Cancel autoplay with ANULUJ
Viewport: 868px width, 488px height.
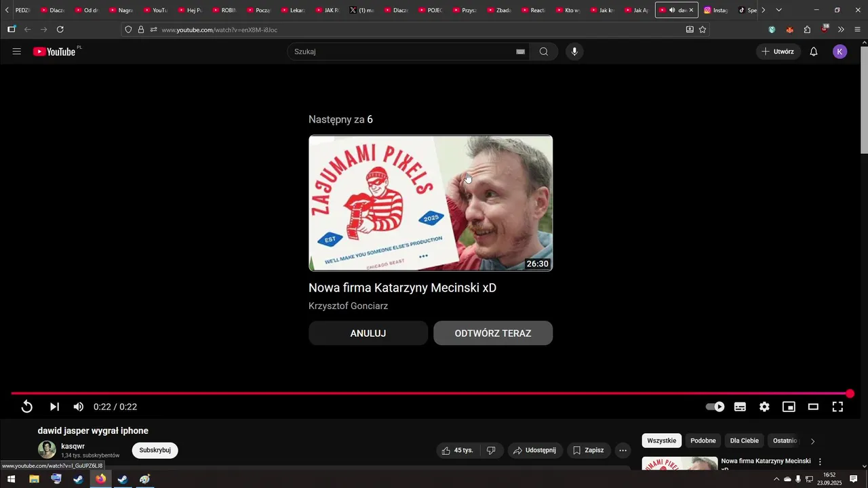(368, 333)
